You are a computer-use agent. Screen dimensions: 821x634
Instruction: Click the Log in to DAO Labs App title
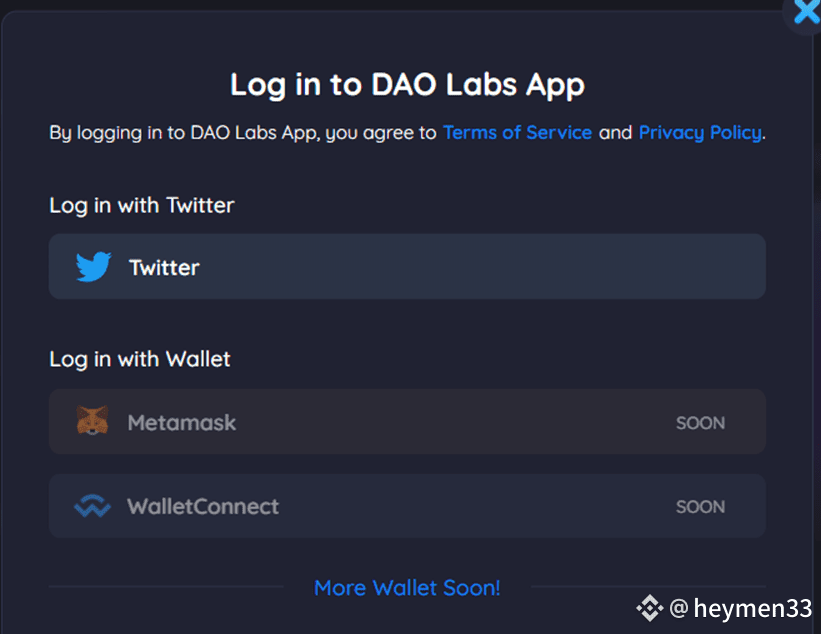(x=407, y=85)
